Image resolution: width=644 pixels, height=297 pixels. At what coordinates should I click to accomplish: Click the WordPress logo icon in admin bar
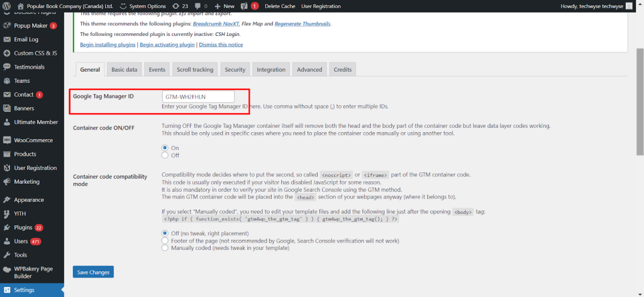(x=7, y=6)
